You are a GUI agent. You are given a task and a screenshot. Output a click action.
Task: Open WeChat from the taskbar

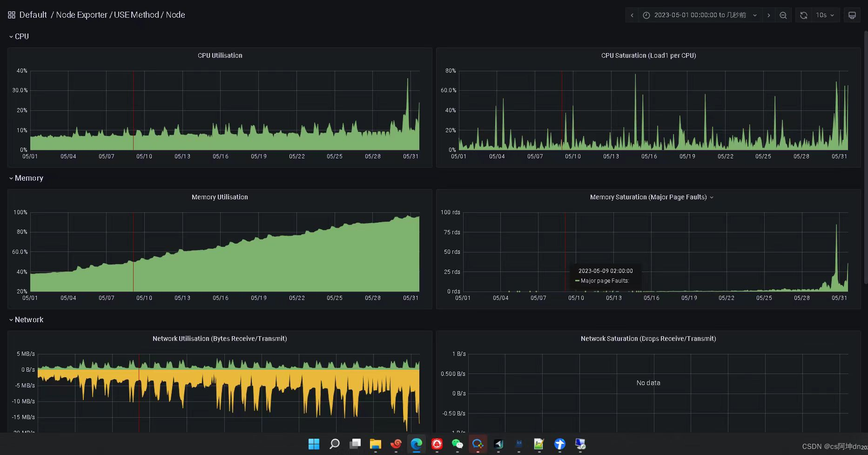click(458, 444)
